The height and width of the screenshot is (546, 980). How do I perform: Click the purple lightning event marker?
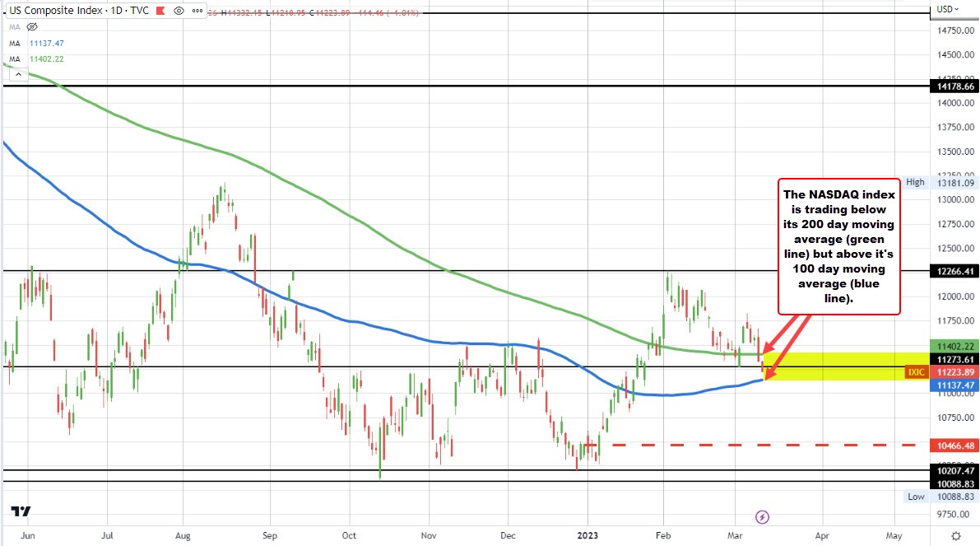click(762, 517)
